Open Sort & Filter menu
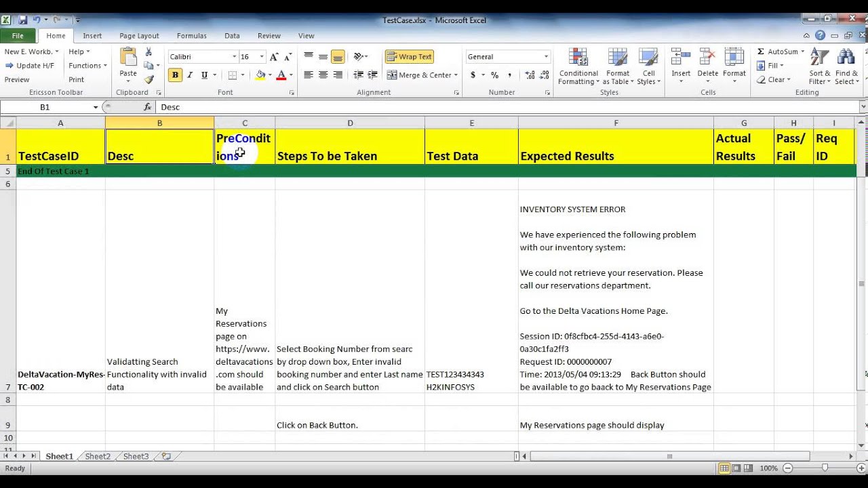Viewport: 868px width, 488px height. click(x=820, y=66)
